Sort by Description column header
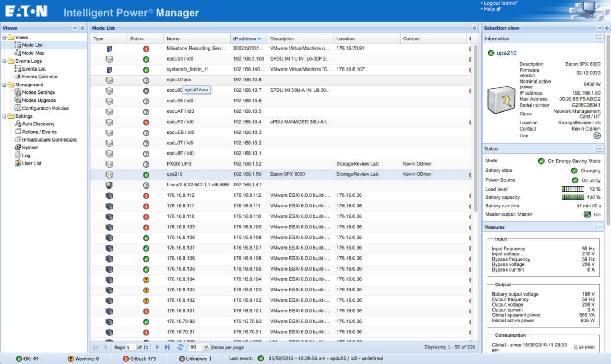 pyautogui.click(x=300, y=39)
